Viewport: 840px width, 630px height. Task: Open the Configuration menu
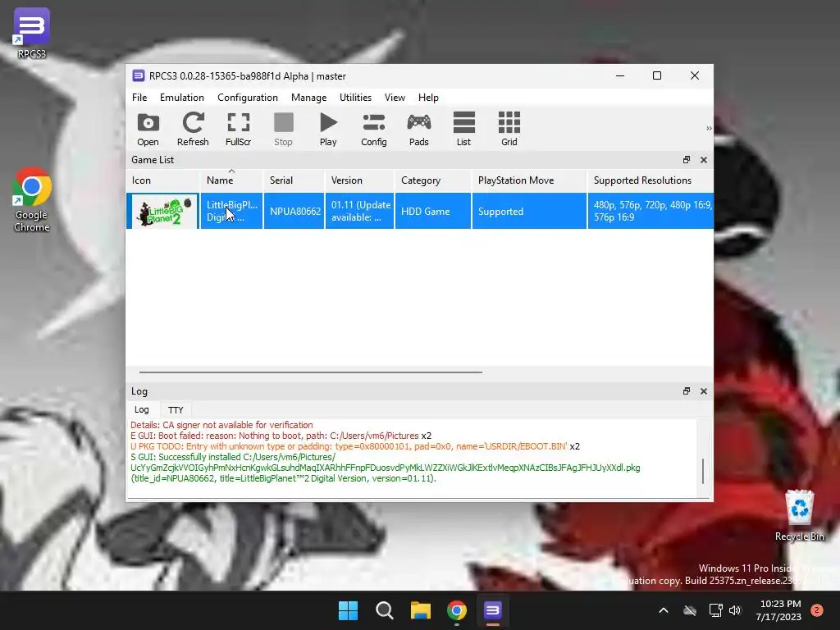coord(248,98)
